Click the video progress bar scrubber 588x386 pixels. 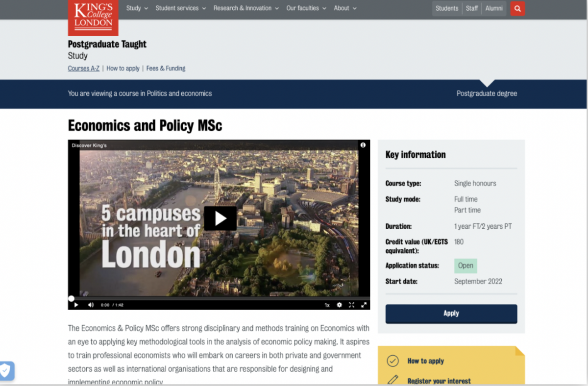(x=72, y=298)
